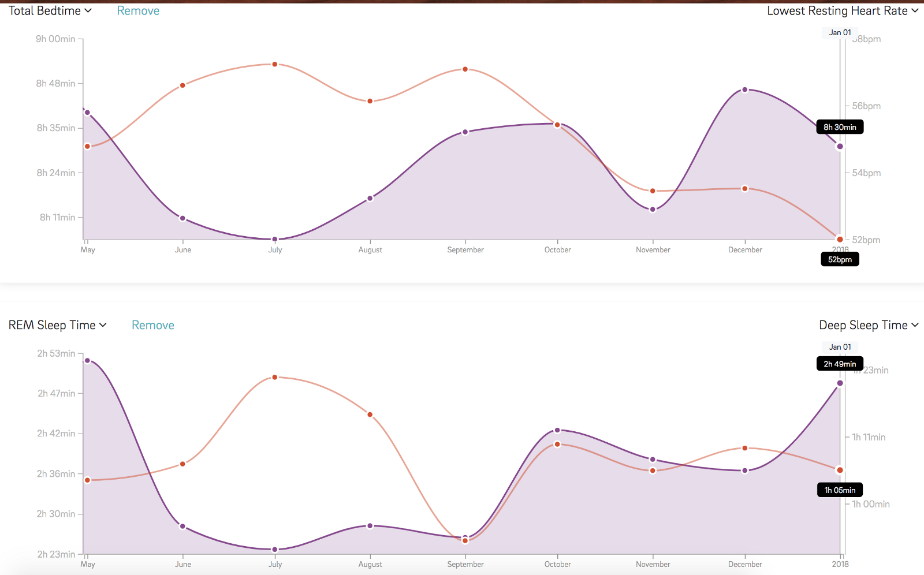The height and width of the screenshot is (575, 924).
Task: Open the Total Bedtime metric dropdown
Action: point(50,10)
